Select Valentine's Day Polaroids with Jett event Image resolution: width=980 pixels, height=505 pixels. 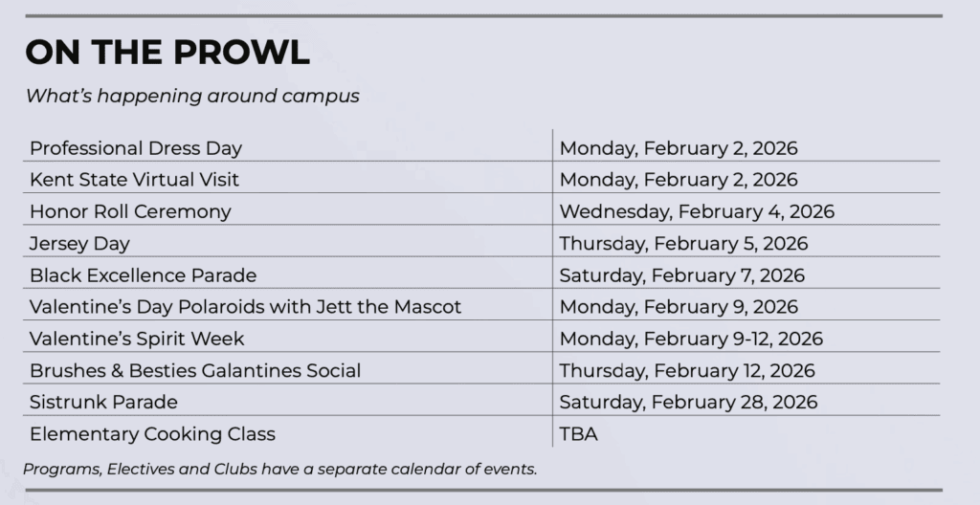click(x=245, y=307)
